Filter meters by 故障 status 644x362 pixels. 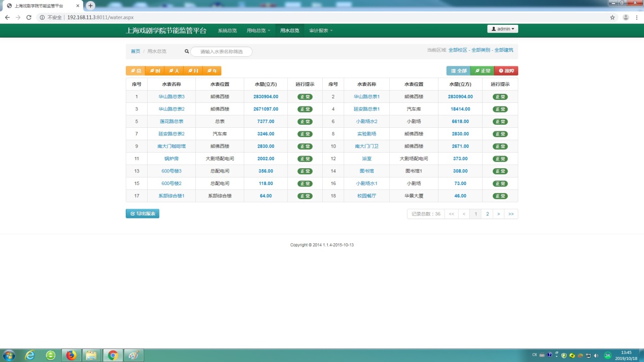coord(506,71)
